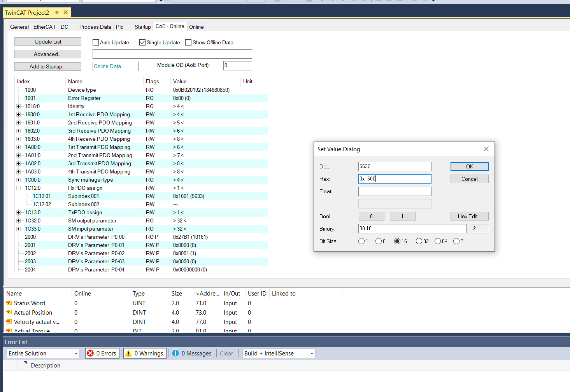Image resolution: width=570 pixels, height=392 pixels.
Task: Open the Build + IntelliSense dropdown
Action: tap(279, 353)
